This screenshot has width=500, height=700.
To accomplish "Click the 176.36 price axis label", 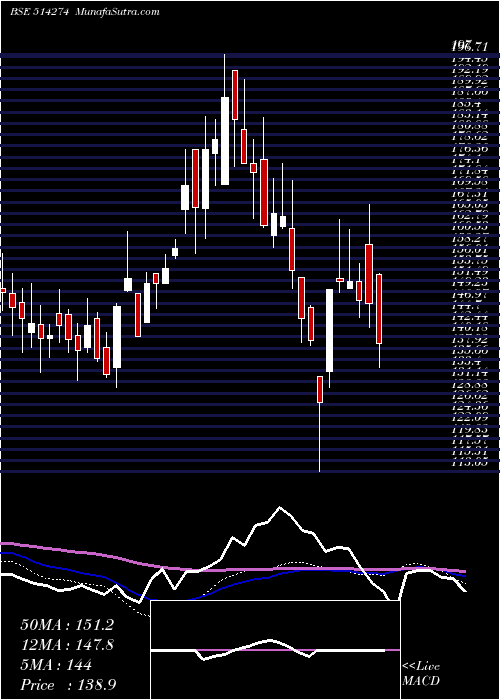I will pos(469,148).
